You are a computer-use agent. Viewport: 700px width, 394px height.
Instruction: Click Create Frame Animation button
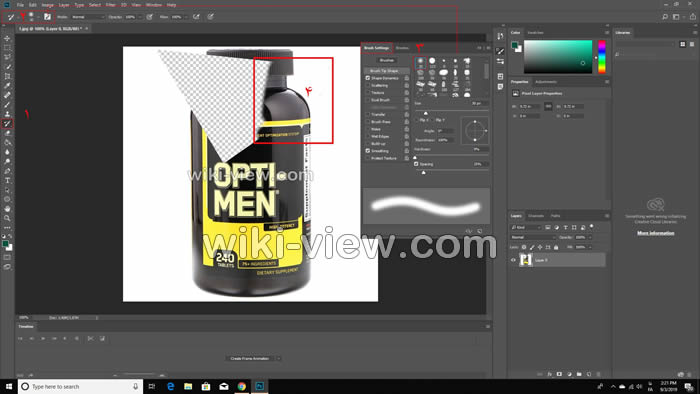point(250,359)
